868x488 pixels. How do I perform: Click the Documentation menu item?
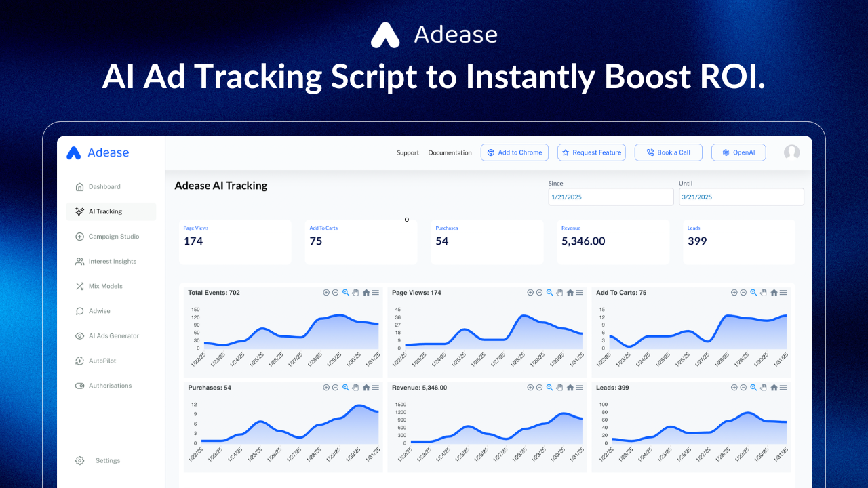point(450,152)
